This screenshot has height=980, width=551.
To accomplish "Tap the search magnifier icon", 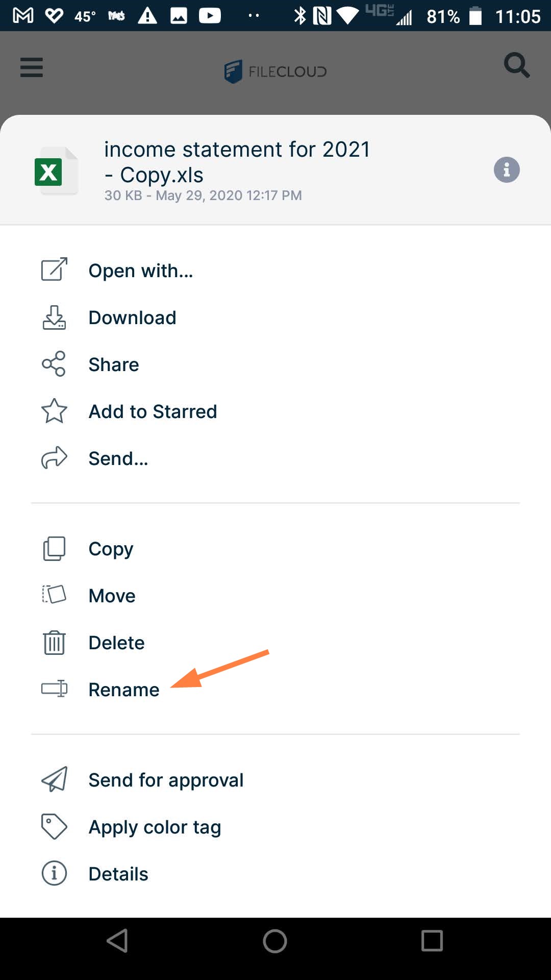I will (516, 65).
